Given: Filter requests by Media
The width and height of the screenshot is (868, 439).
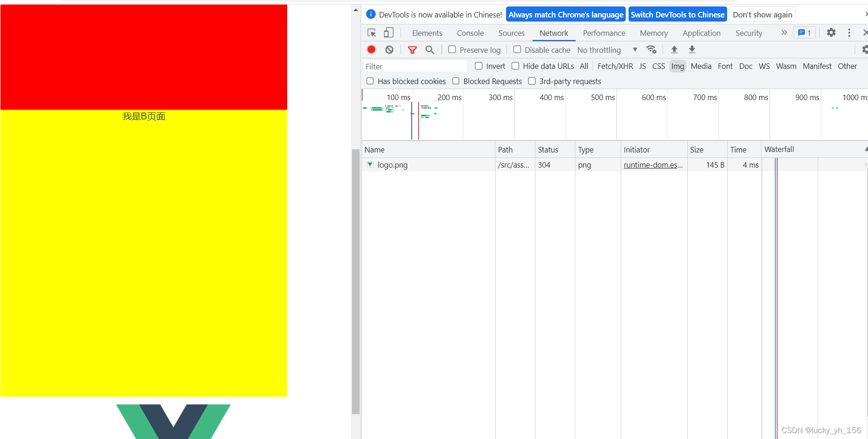Looking at the screenshot, I should tap(701, 66).
